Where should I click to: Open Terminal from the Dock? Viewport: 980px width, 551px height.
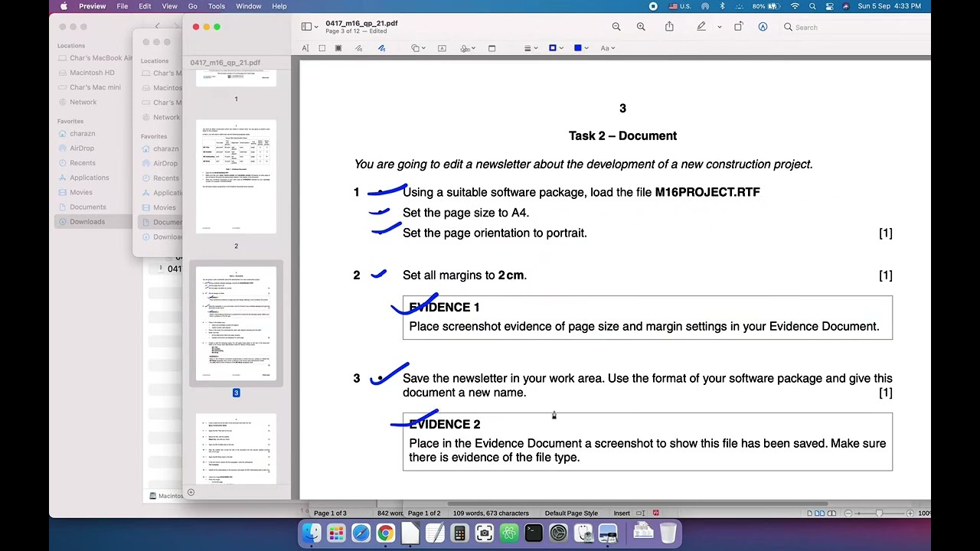coord(534,533)
